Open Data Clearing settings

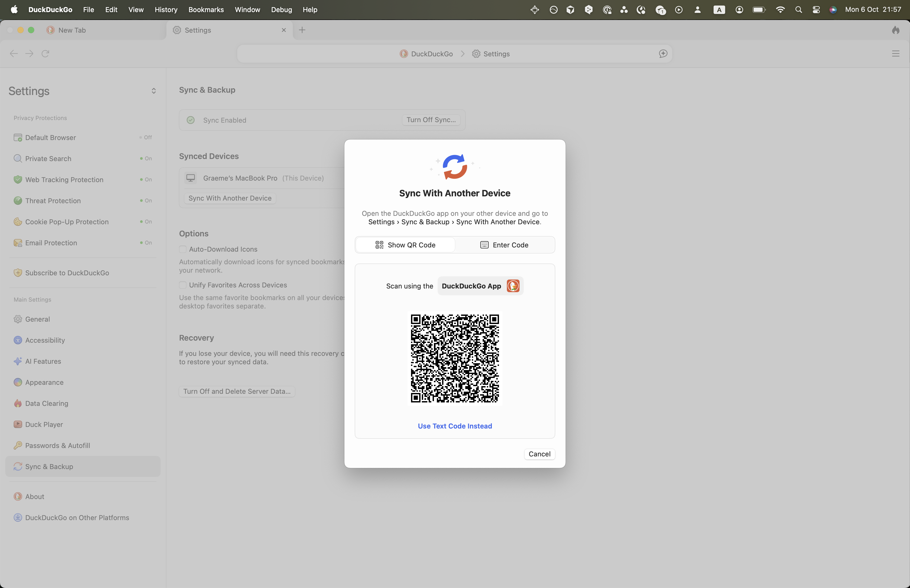46,403
